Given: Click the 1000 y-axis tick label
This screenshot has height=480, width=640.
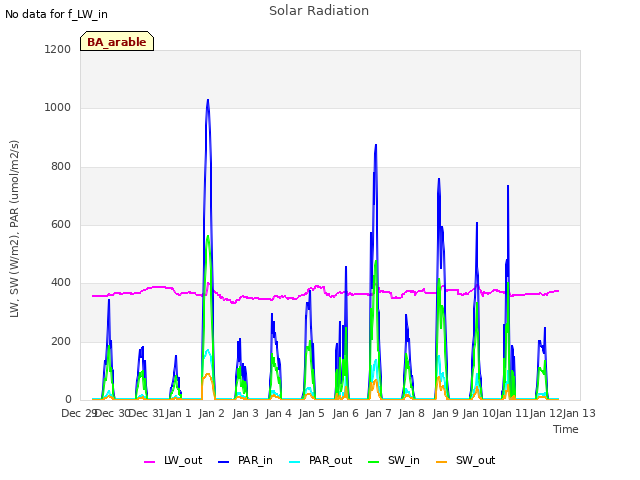Looking at the screenshot, I should click(58, 108).
